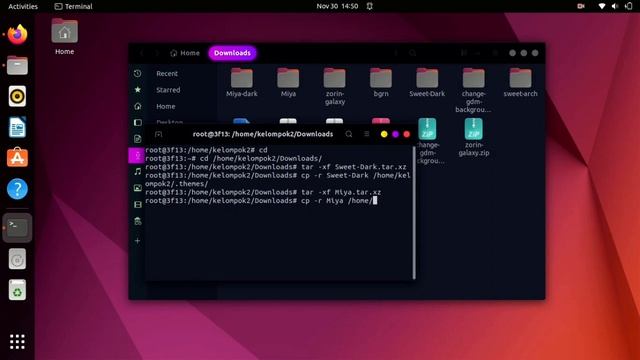This screenshot has width=640, height=360.
Task: Open Other Locations plus icon in sidebar
Action: click(x=138, y=241)
